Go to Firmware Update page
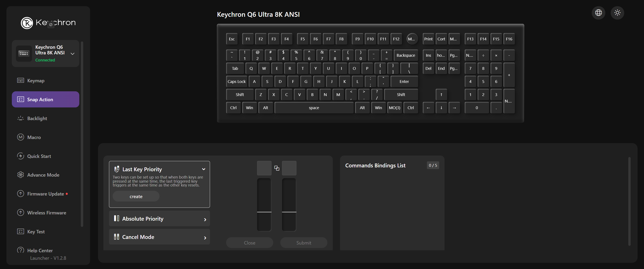The height and width of the screenshot is (269, 644). (46, 194)
